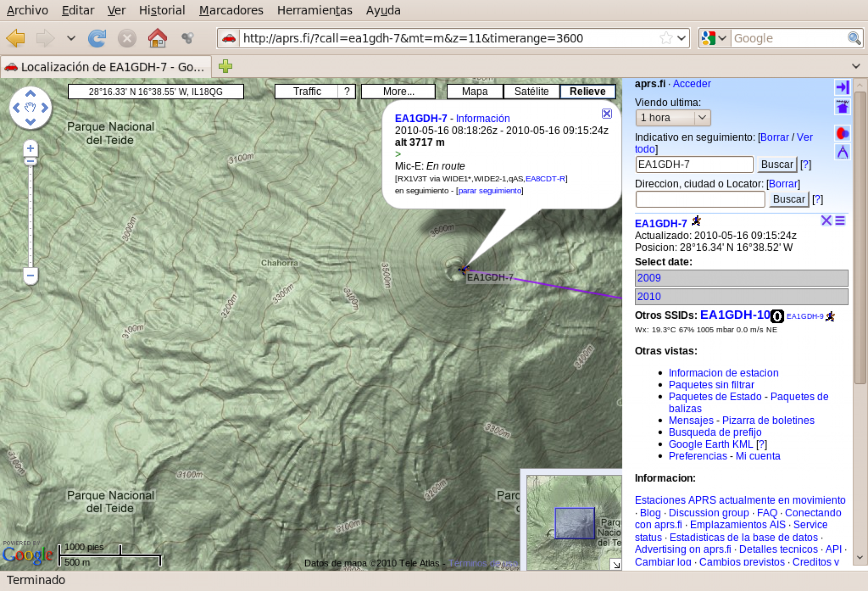Hide the sidebar with the arrow icon
This screenshot has height=591, width=868.
[x=842, y=87]
